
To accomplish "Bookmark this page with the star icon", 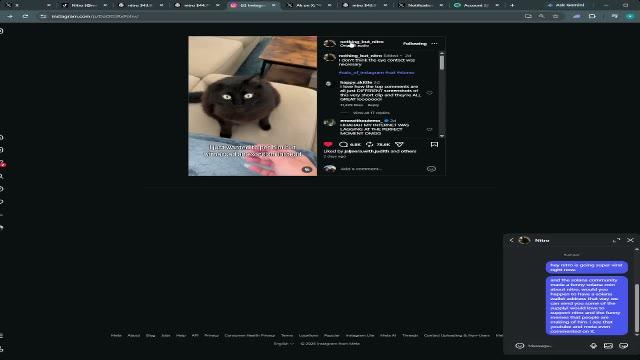I will tap(556, 16).
